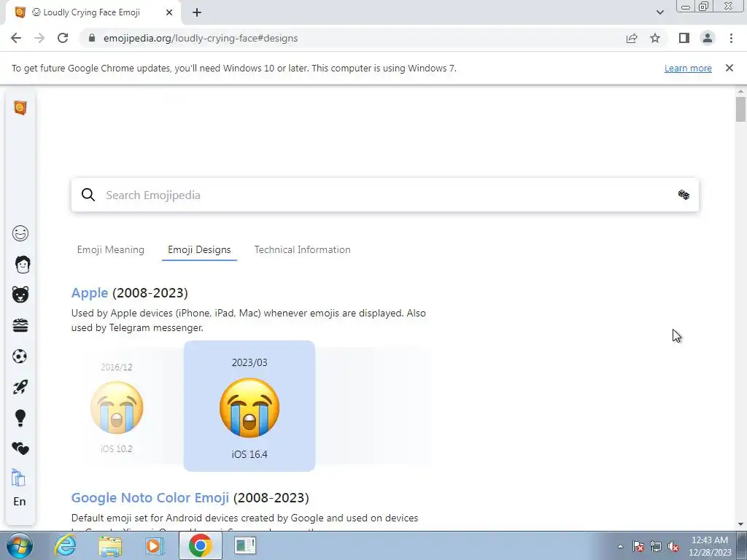Click the scrollbar down arrow

(740, 524)
